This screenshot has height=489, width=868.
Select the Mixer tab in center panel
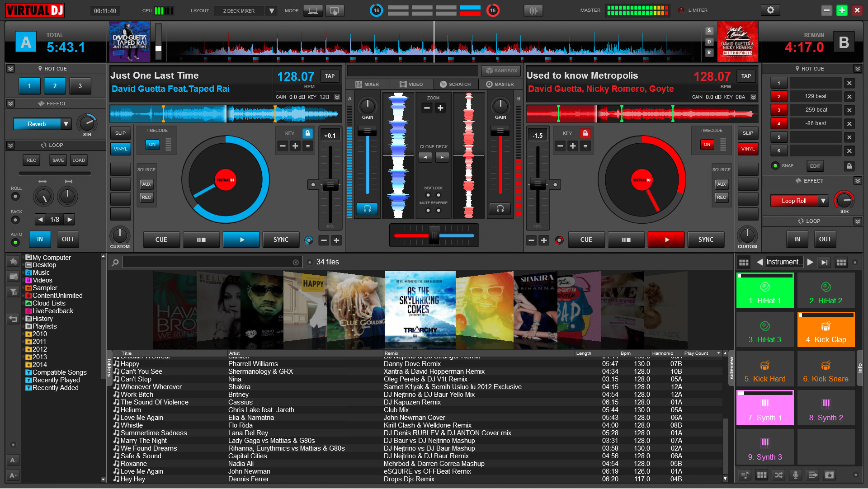point(367,84)
